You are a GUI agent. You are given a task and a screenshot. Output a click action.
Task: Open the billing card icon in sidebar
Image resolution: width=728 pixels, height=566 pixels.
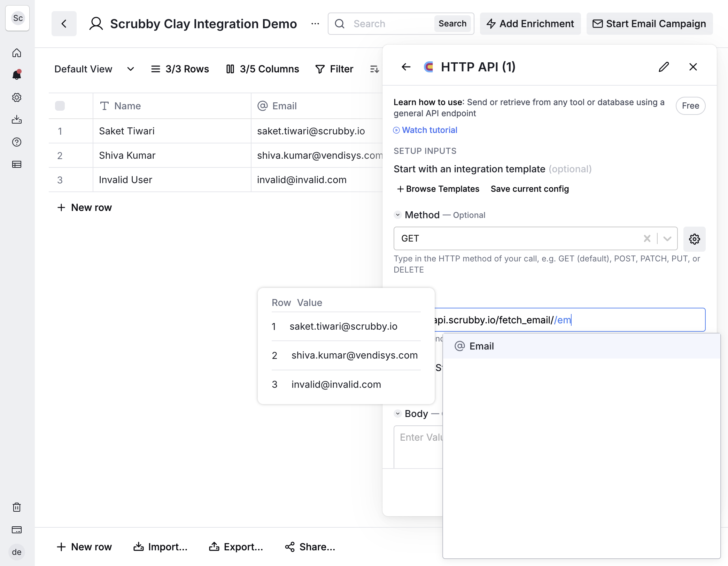(x=17, y=530)
